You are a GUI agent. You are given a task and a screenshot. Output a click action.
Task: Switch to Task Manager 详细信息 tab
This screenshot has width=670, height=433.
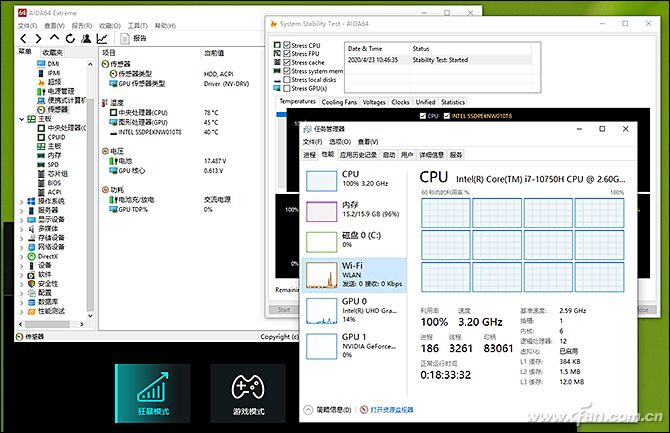[431, 155]
